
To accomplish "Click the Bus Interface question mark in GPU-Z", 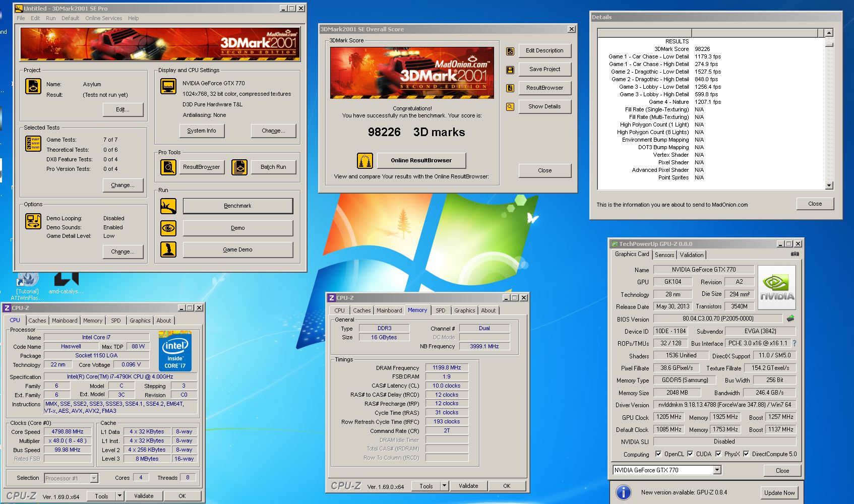I will (795, 343).
